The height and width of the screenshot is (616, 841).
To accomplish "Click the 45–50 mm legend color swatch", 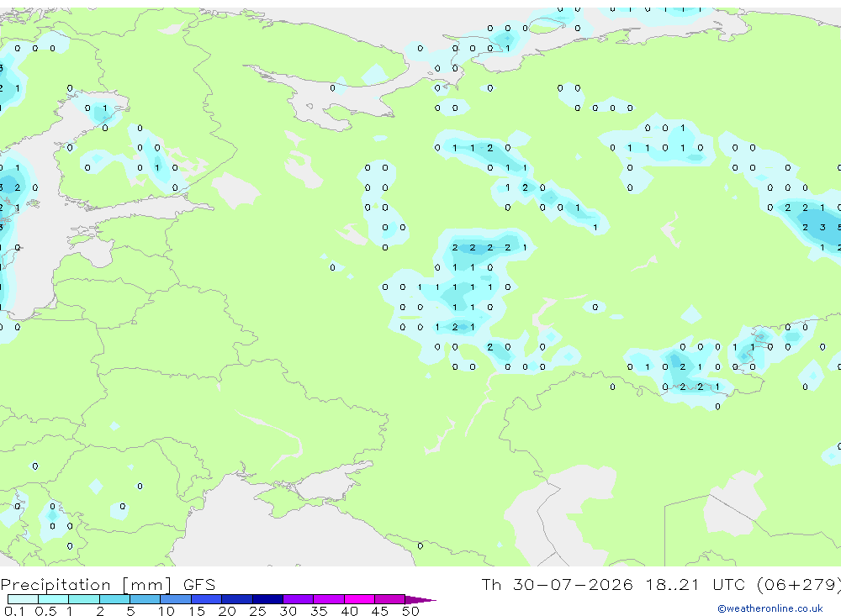I will pos(390,599).
